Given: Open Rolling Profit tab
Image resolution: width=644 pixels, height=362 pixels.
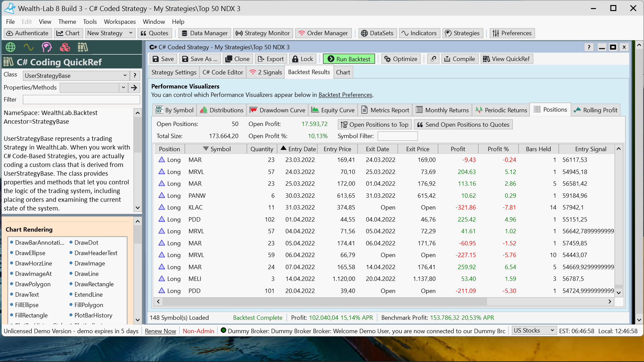Looking at the screenshot, I should tap(595, 110).
